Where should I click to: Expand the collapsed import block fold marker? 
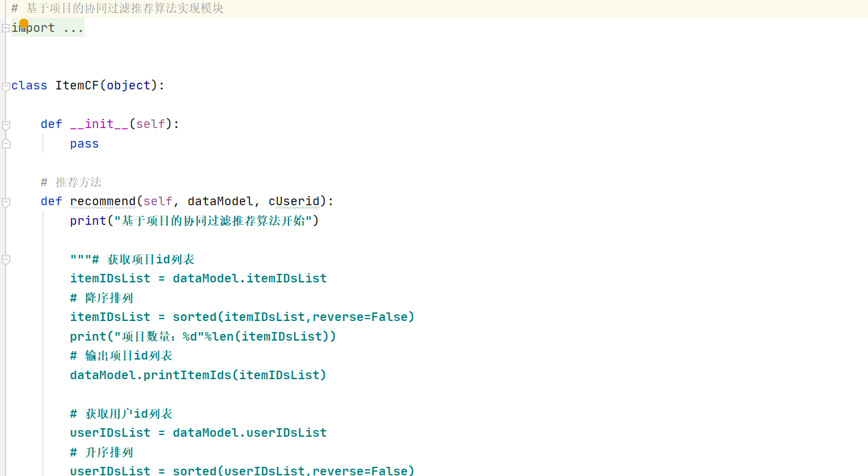tap(6, 28)
